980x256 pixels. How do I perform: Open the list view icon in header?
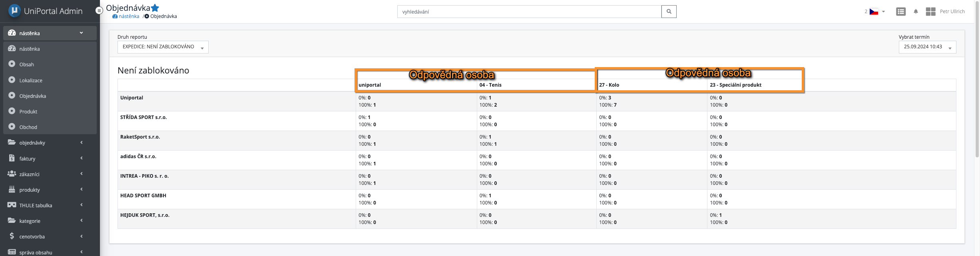[900, 12]
